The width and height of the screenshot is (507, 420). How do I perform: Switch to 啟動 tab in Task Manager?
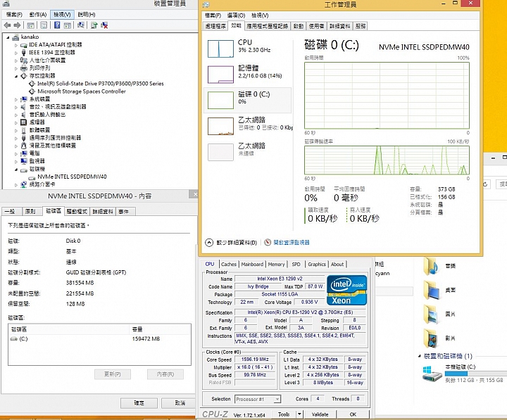(x=299, y=26)
